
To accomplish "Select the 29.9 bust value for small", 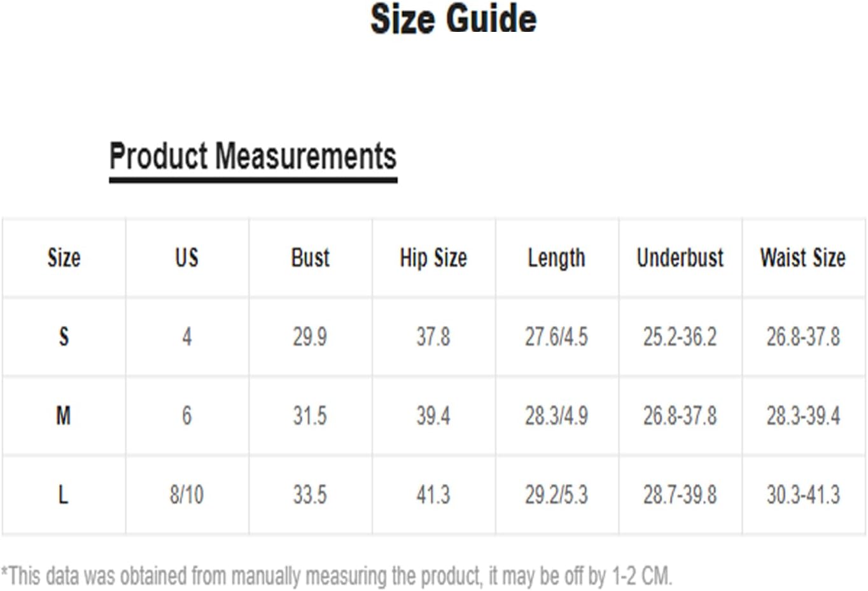I will 310,336.
